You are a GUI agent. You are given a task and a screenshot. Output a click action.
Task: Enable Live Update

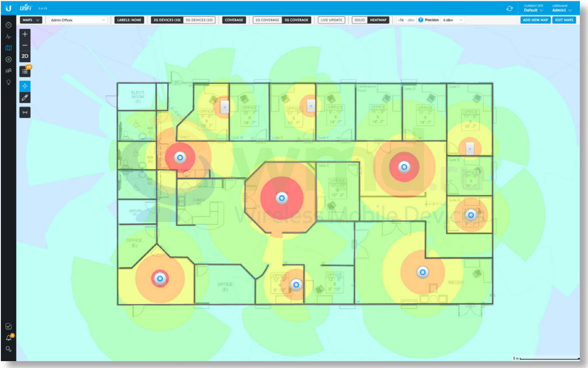pyautogui.click(x=331, y=20)
